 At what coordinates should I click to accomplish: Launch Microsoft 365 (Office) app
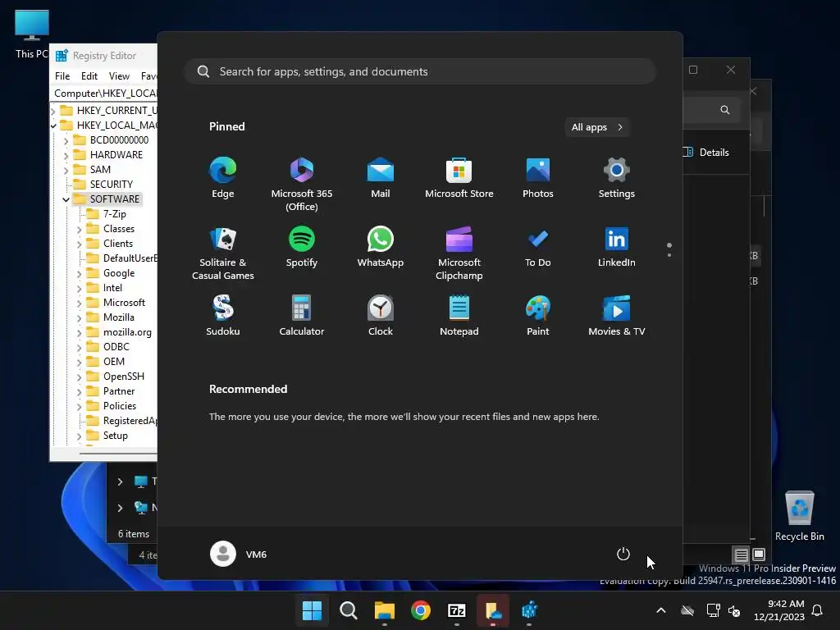coord(302,185)
